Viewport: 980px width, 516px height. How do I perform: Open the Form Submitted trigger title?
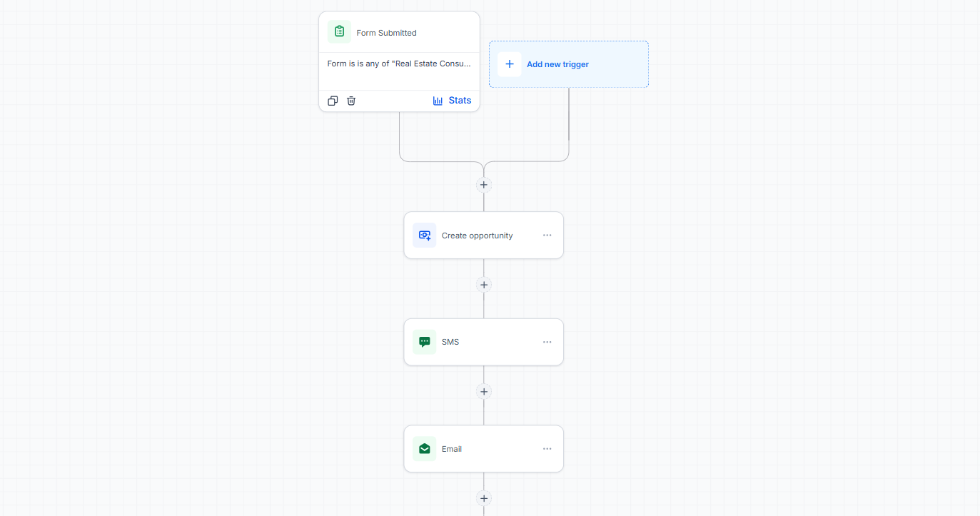pyautogui.click(x=386, y=33)
